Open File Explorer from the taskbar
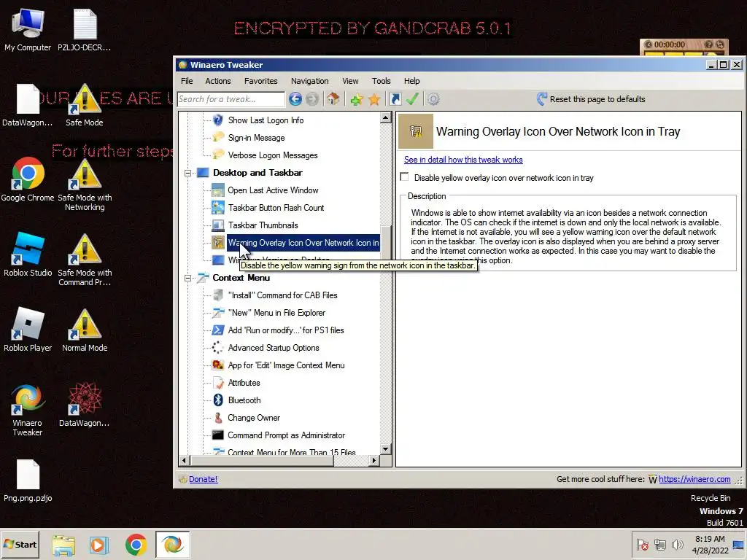Viewport: 747px width, 560px height. pyautogui.click(x=63, y=545)
